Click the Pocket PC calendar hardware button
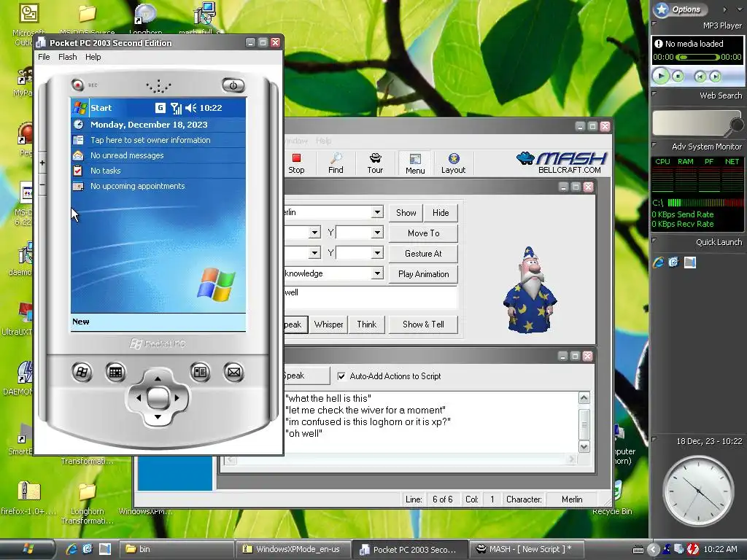 (115, 372)
